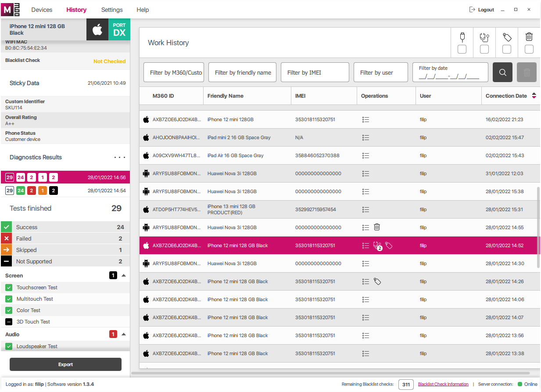This screenshot has height=392, width=541.
Task: Open the Help tab
Action: (143, 10)
